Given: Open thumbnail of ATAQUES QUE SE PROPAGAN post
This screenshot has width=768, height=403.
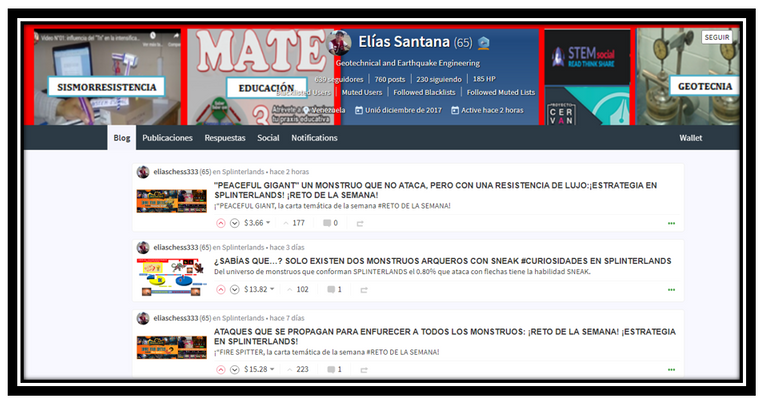Looking at the screenshot, I should [x=171, y=347].
